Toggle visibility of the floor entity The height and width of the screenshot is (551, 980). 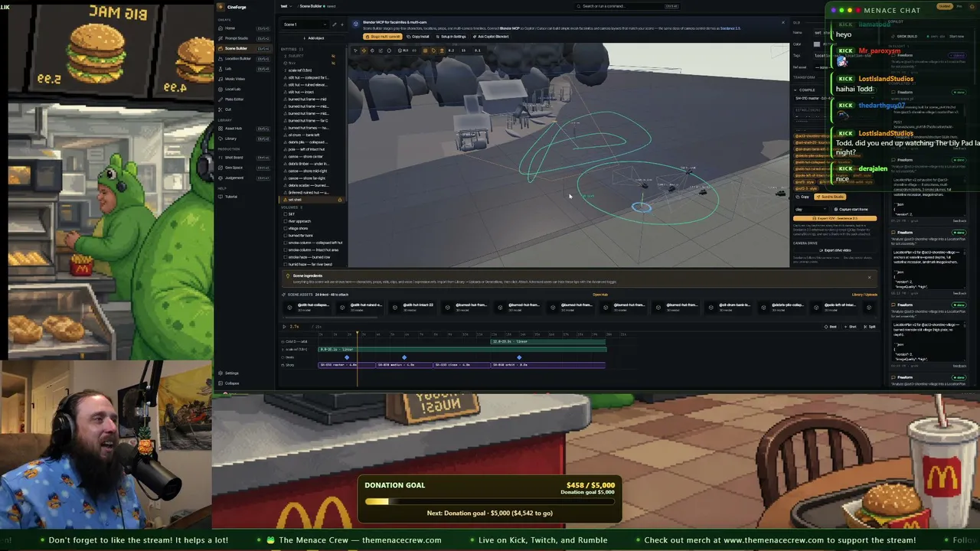333,63
